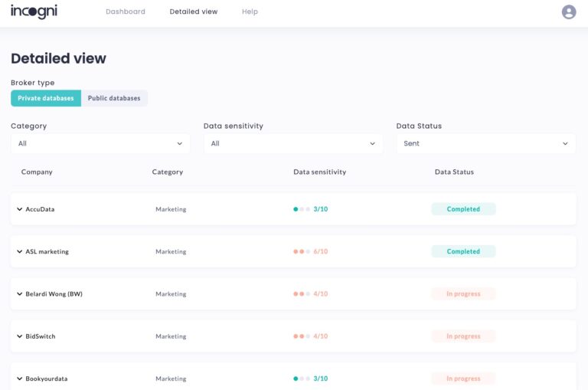Go to the Dashboard tab
This screenshot has height=390, width=588.
tap(126, 12)
